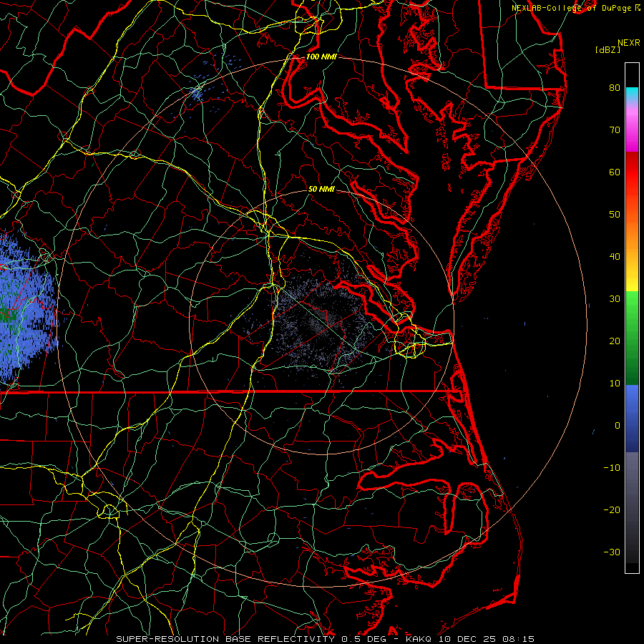Click the 50 dBZ scale value
Screen dimensions: 644x644
coord(615,215)
